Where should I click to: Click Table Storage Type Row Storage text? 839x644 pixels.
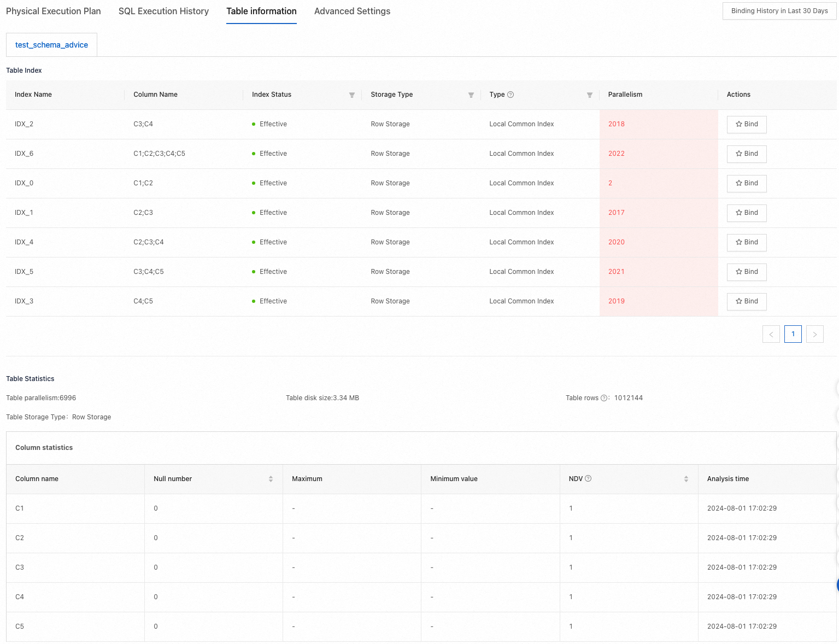(58, 417)
